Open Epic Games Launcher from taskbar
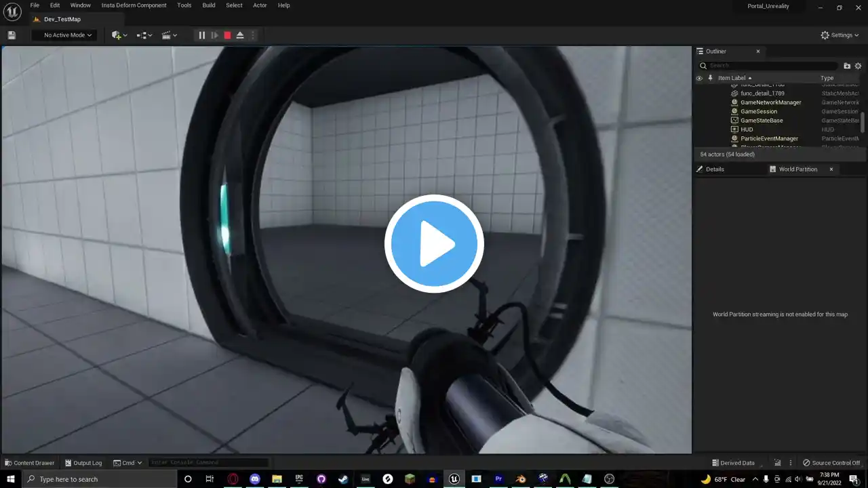The height and width of the screenshot is (488, 868). pos(299,479)
